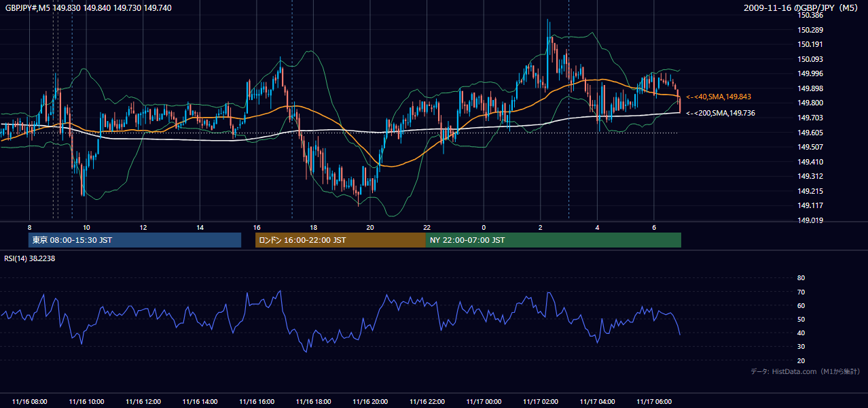Click the 149.800 price axis label
The width and height of the screenshot is (868, 408).
[x=810, y=103]
